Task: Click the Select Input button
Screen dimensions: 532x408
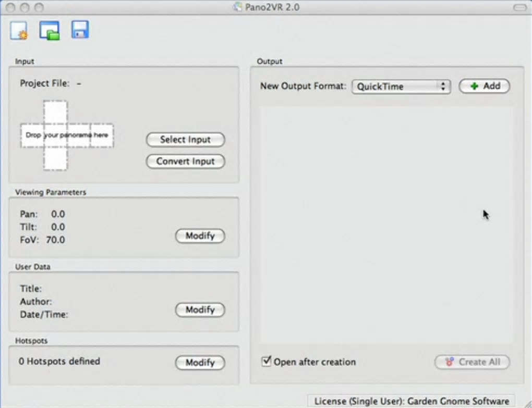Action: click(185, 140)
